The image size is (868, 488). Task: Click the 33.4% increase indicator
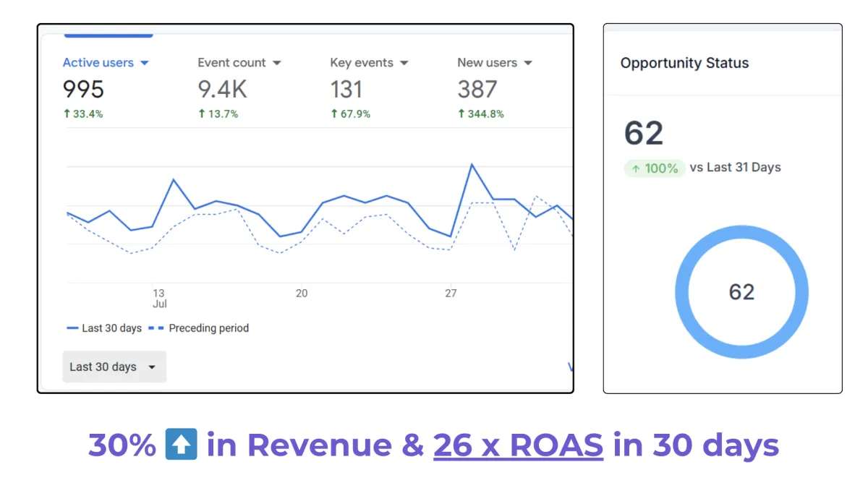coord(83,114)
